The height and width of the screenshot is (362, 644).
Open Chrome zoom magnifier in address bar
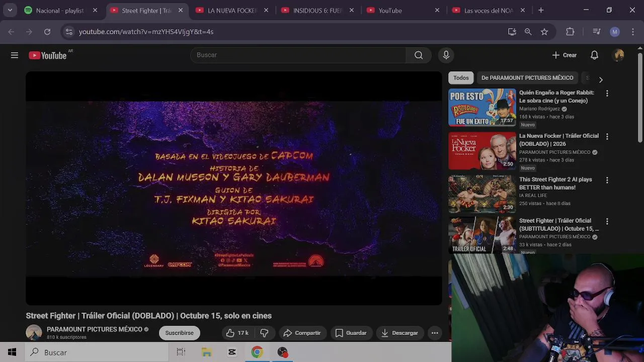click(x=528, y=32)
